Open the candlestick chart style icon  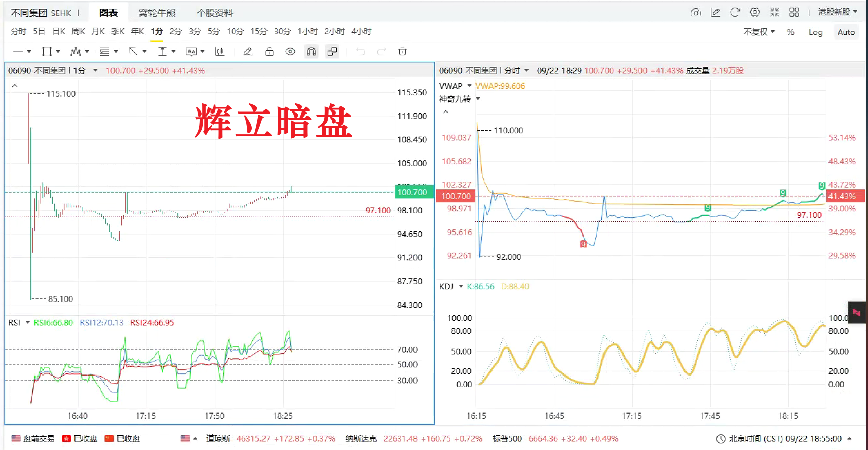click(220, 52)
